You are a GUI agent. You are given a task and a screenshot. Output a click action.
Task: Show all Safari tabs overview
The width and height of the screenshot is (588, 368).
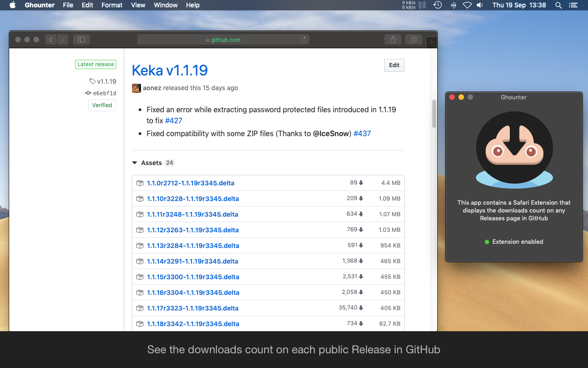(413, 40)
